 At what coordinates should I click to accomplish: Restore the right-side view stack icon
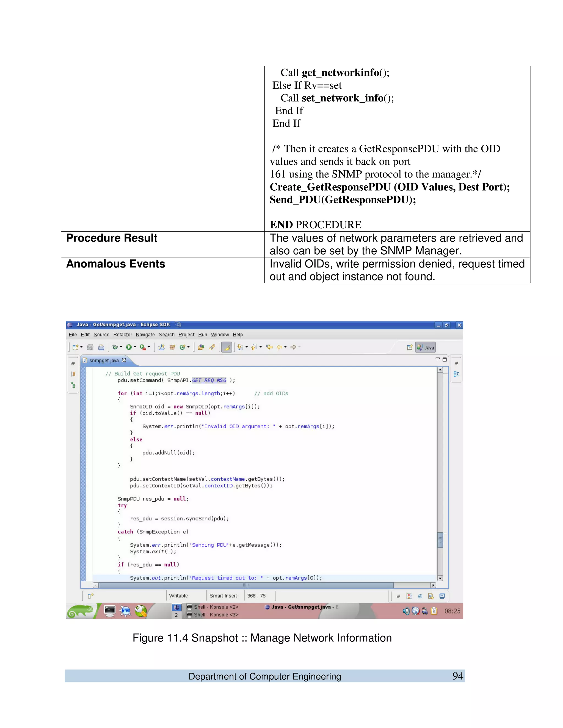456,364
